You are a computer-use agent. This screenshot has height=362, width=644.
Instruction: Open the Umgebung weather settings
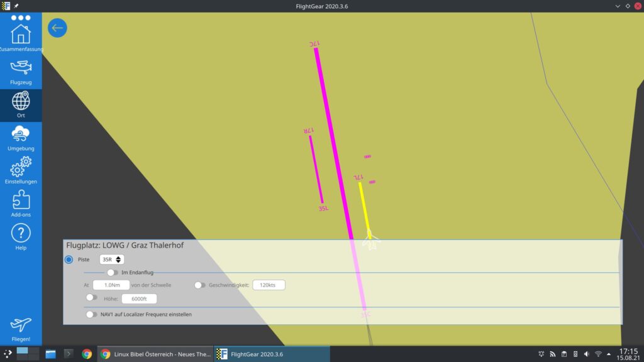pyautogui.click(x=21, y=138)
